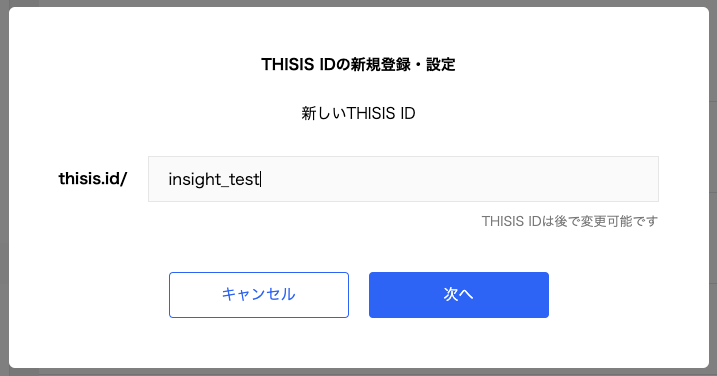717x376 pixels.
Task: Click the underscore character in insight_test
Action: pyautogui.click(x=225, y=186)
